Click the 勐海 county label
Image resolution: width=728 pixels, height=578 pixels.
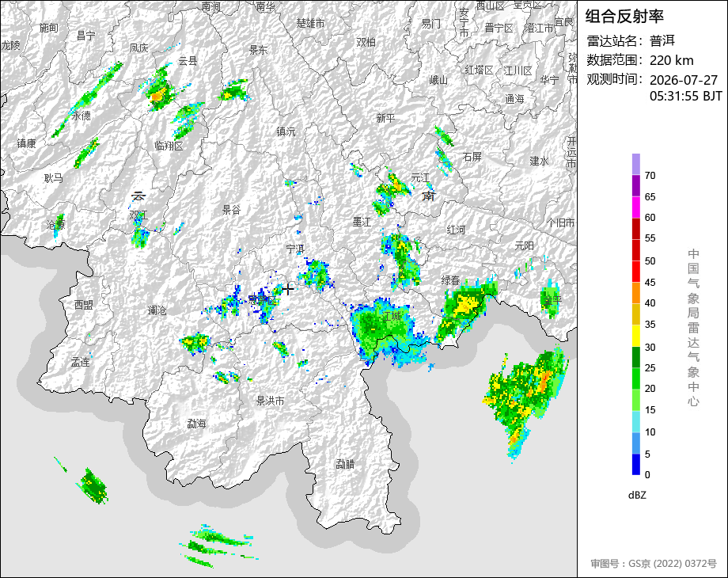(196, 424)
